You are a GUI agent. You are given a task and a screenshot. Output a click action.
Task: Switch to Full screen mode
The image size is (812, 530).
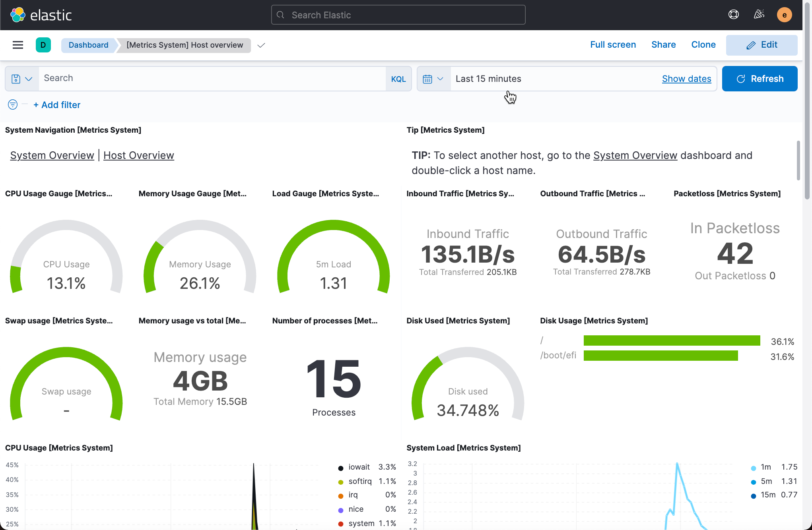613,44
